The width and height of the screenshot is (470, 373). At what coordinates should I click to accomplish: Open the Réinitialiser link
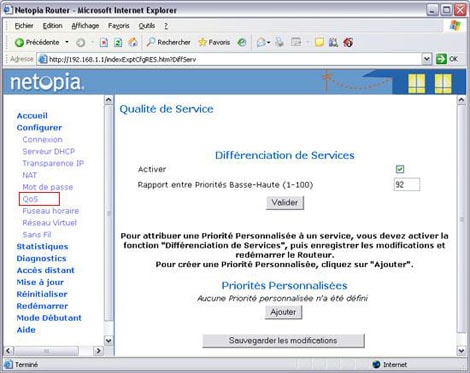(42, 294)
